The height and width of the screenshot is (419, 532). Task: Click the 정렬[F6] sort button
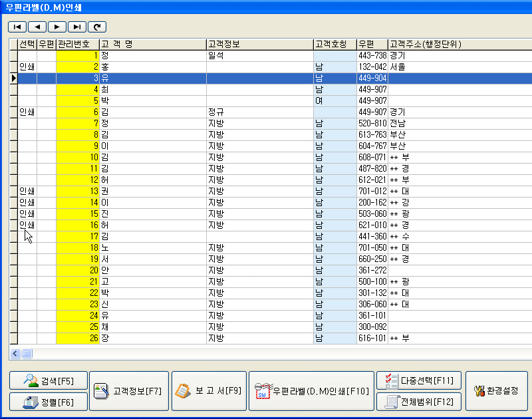[49, 402]
